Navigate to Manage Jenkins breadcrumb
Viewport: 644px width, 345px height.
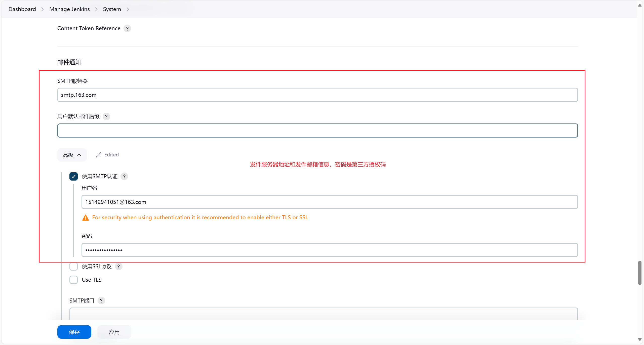pos(69,9)
